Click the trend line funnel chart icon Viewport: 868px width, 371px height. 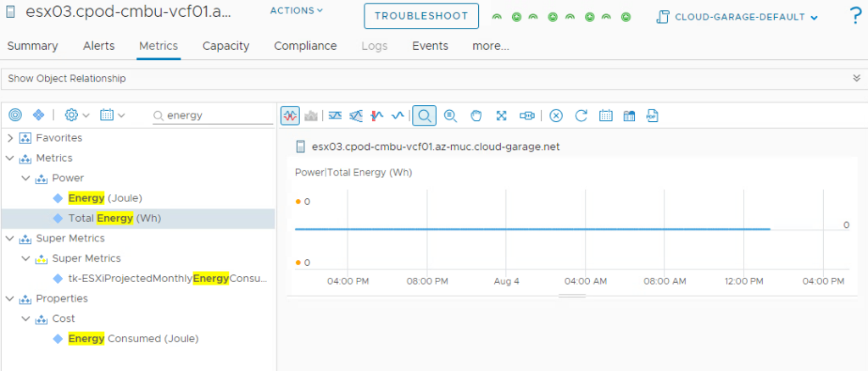tap(356, 115)
